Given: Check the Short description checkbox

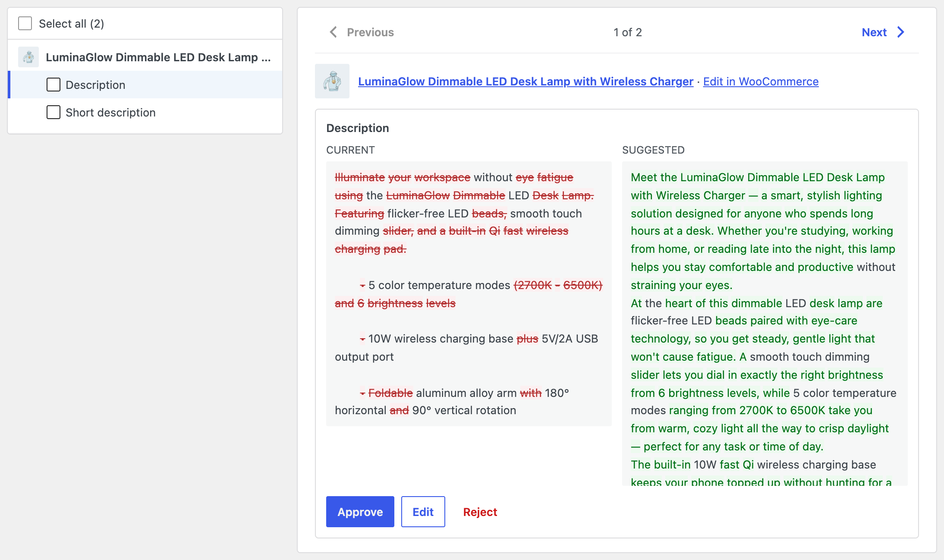Looking at the screenshot, I should [53, 112].
